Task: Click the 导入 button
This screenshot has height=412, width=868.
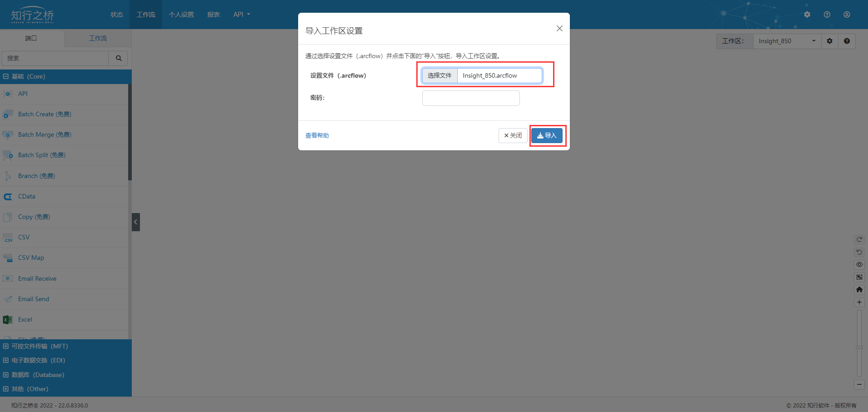Action: point(547,135)
